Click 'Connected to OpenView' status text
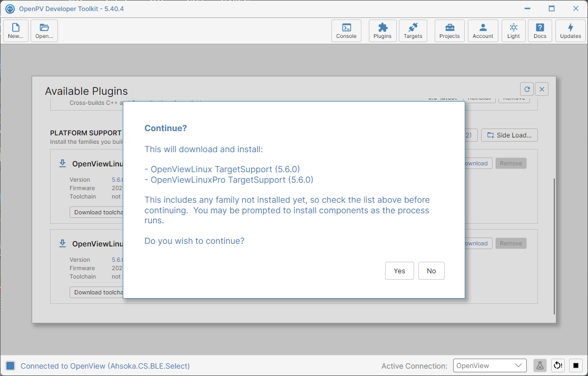588x376 pixels. pyautogui.click(x=105, y=366)
